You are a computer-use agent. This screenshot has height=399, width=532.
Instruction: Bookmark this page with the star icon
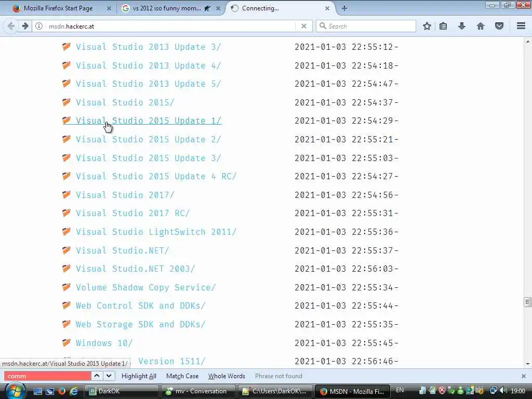click(427, 26)
